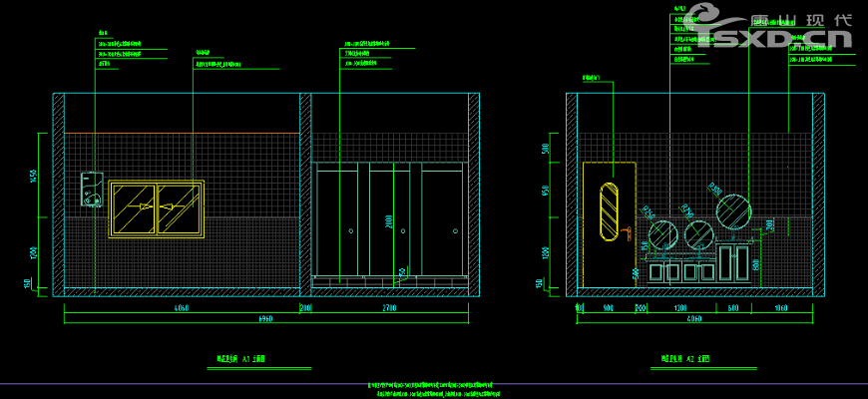Select the wall-mounted water heater symbol
868x399 pixels.
pos(92,190)
